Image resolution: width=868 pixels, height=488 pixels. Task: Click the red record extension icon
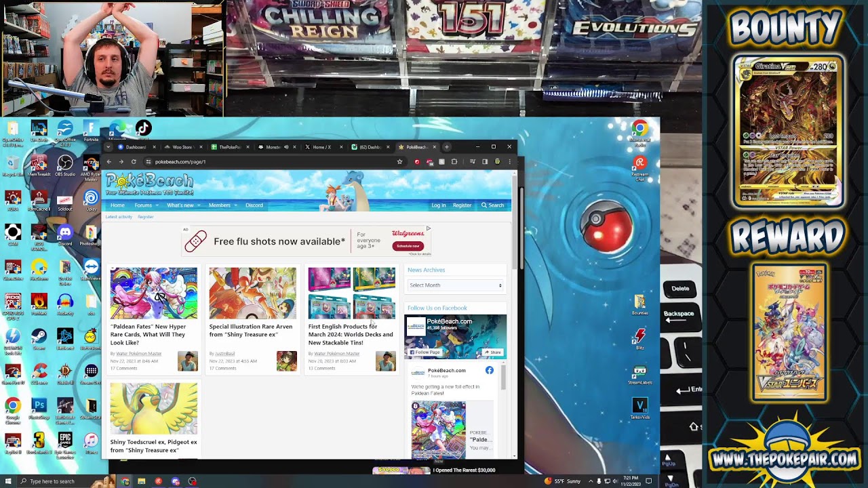pos(417,161)
